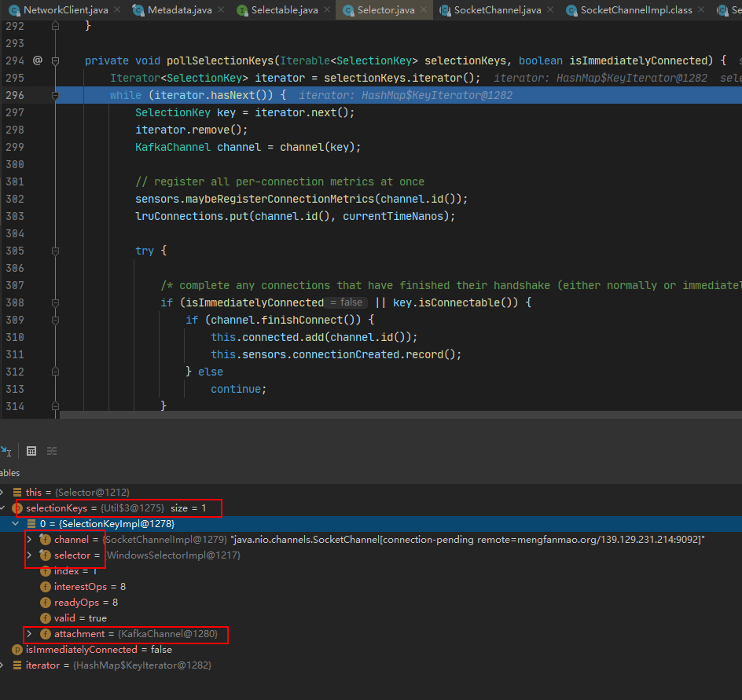
Task: Close the Selector.java editor tab
Action: [x=425, y=10]
